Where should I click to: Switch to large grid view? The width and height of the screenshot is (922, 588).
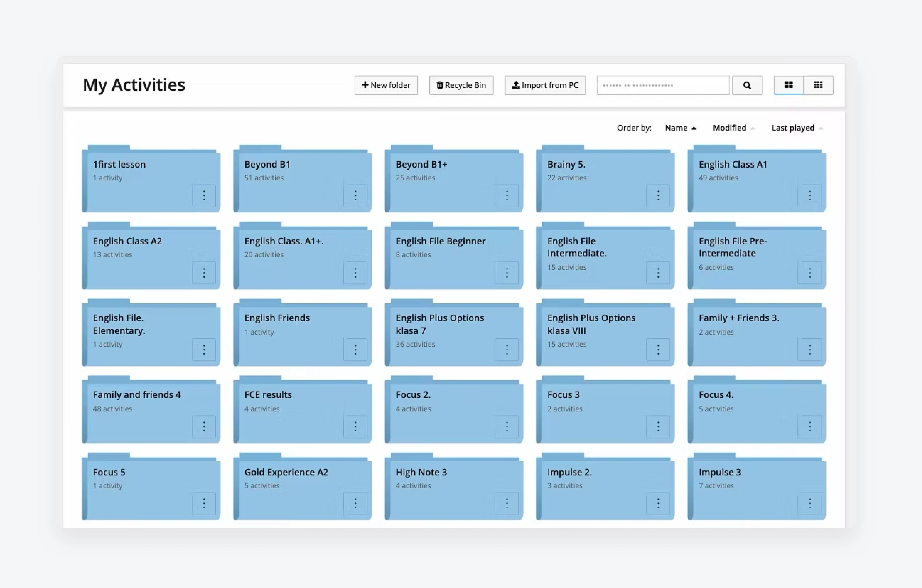[x=788, y=85]
